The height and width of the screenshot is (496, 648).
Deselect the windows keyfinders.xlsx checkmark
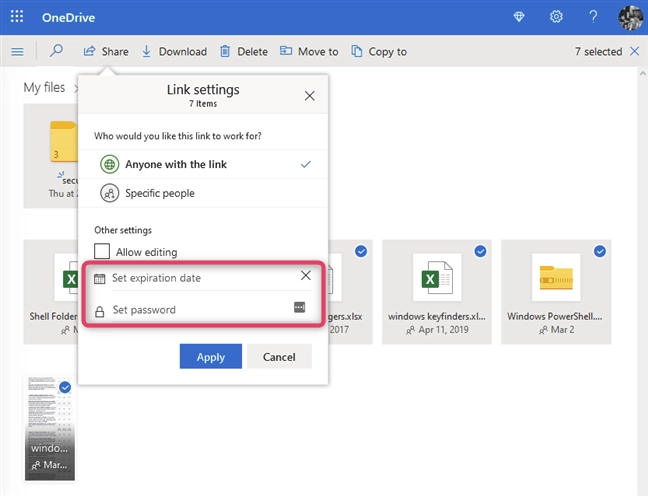pos(480,251)
